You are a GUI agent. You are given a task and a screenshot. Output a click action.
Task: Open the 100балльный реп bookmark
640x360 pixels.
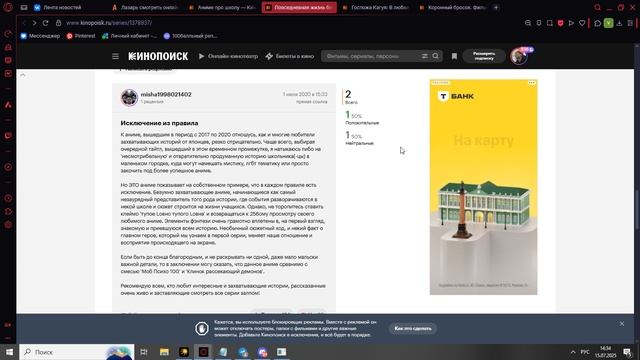click(190, 36)
